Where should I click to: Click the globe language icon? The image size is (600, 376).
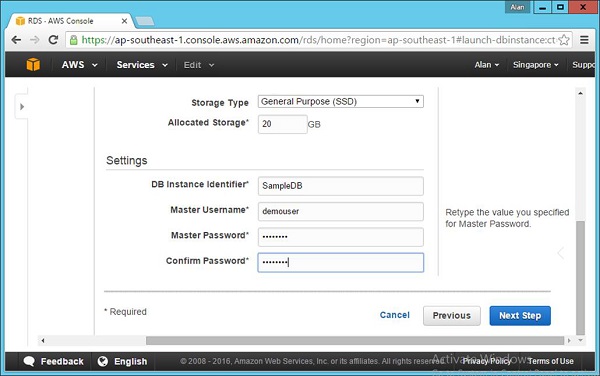[x=103, y=361]
